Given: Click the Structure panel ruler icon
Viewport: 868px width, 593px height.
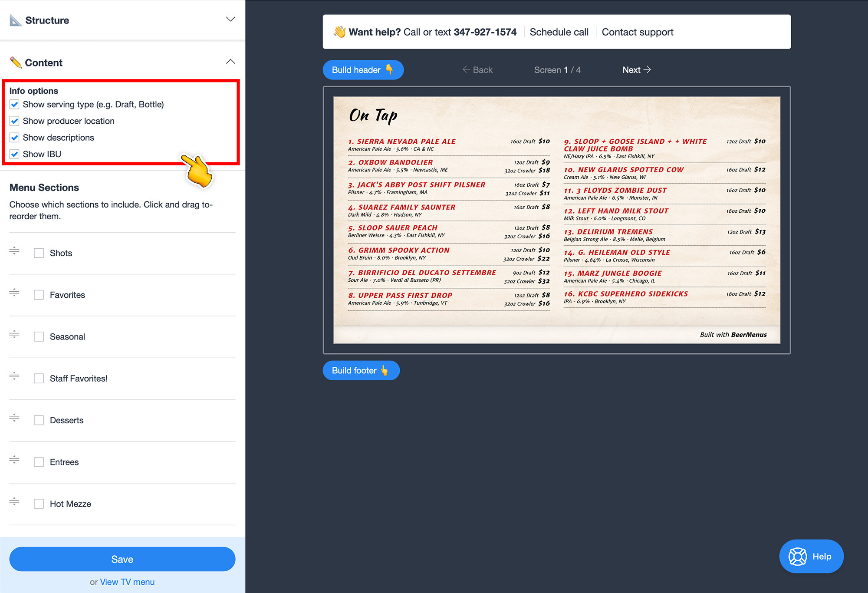Looking at the screenshot, I should click(x=16, y=20).
